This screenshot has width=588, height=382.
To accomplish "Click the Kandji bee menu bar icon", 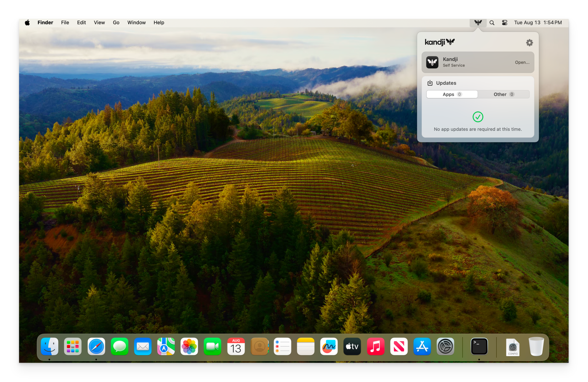I will pos(478,23).
